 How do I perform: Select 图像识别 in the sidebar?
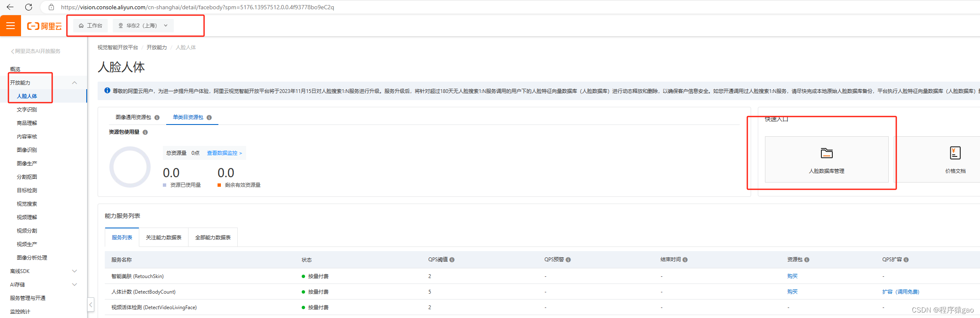(x=27, y=150)
